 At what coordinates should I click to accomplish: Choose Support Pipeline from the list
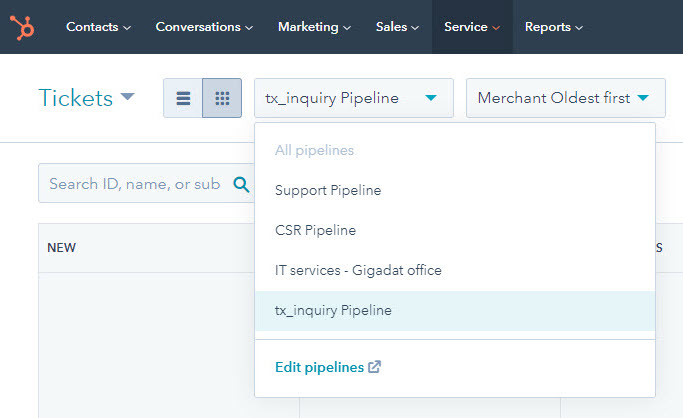pyautogui.click(x=455, y=190)
